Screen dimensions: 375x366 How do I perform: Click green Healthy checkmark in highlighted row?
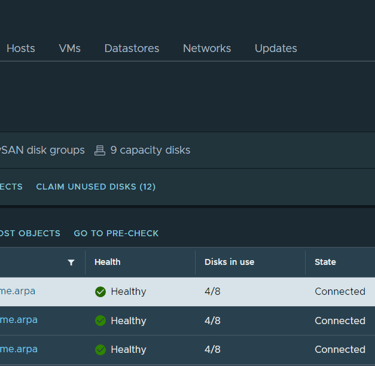click(x=100, y=292)
